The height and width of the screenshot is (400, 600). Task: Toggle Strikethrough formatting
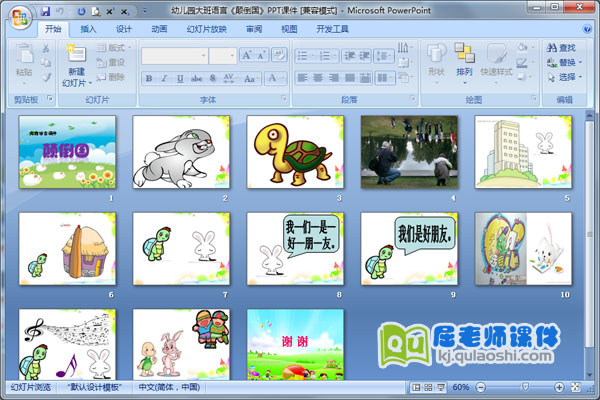[x=196, y=78]
